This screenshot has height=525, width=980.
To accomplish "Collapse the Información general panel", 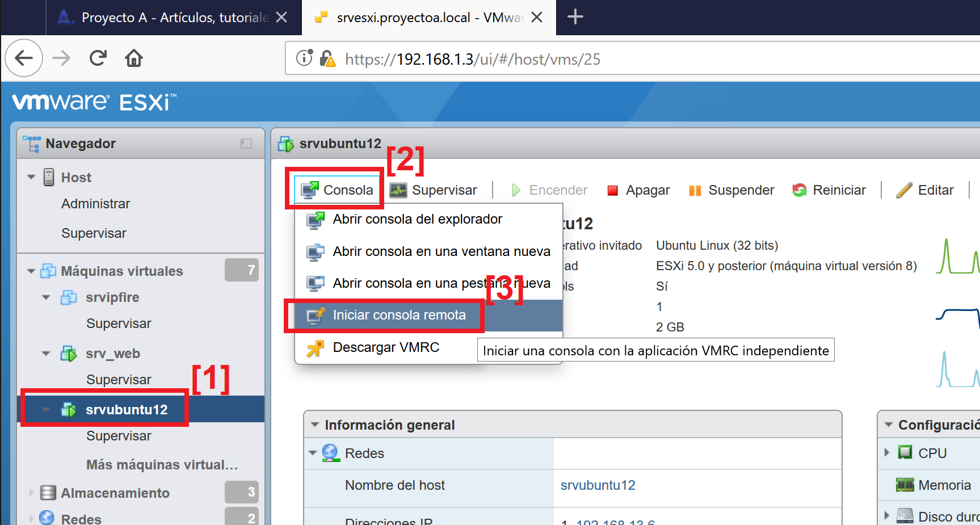I will coord(315,425).
